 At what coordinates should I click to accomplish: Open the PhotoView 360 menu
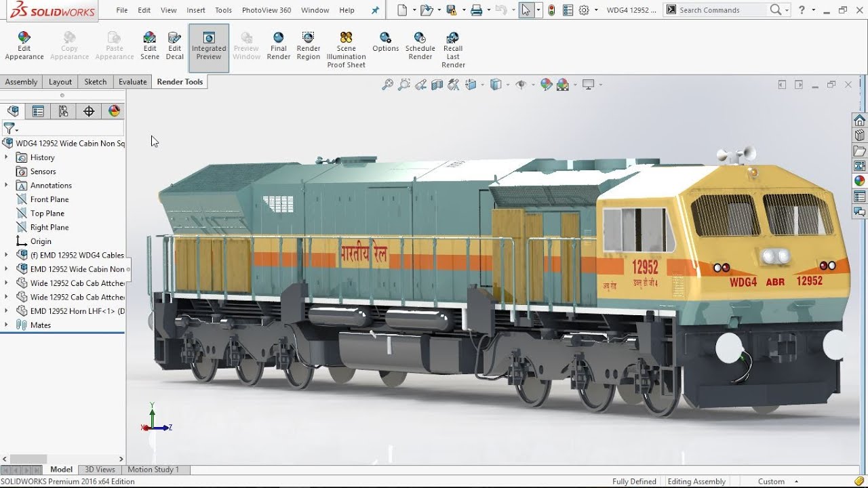[267, 10]
